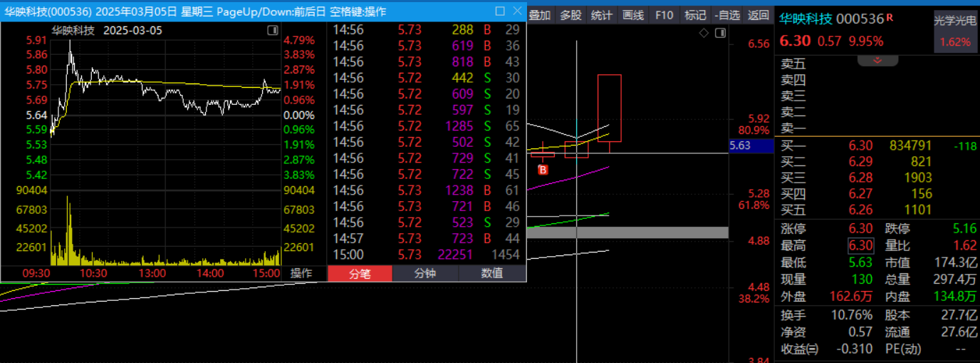Close the 华映科技 intraday popup window
The height and width of the screenshot is (363, 980).
point(516,11)
